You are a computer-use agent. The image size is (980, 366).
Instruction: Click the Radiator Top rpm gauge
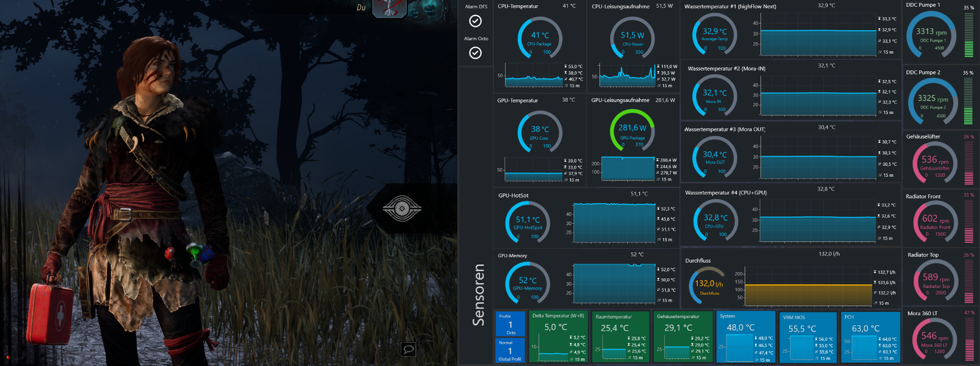coord(936,281)
